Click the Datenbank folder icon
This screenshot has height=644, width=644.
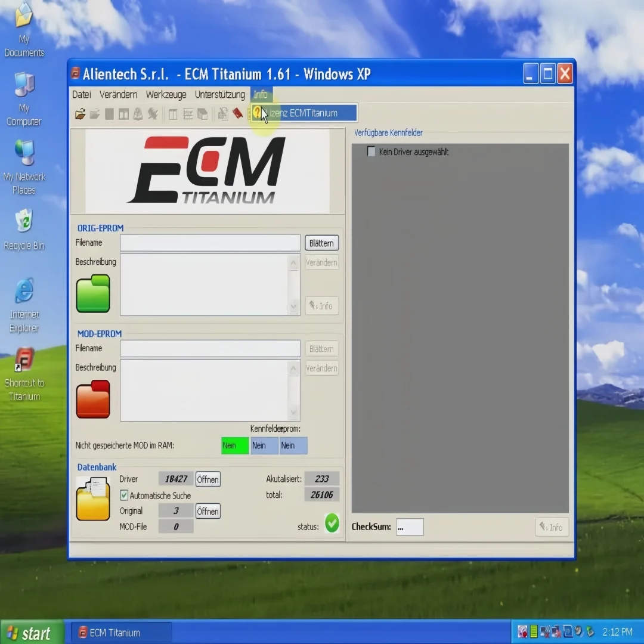tap(93, 500)
